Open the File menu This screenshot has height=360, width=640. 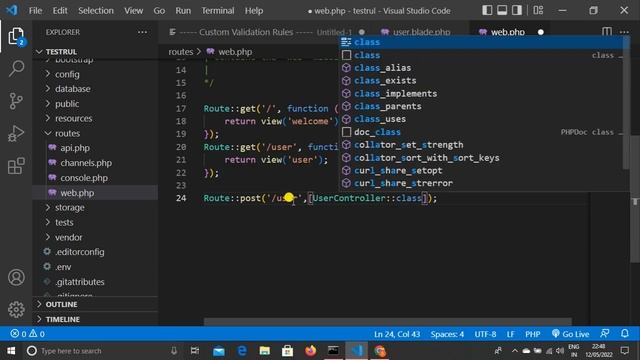[x=36, y=11]
